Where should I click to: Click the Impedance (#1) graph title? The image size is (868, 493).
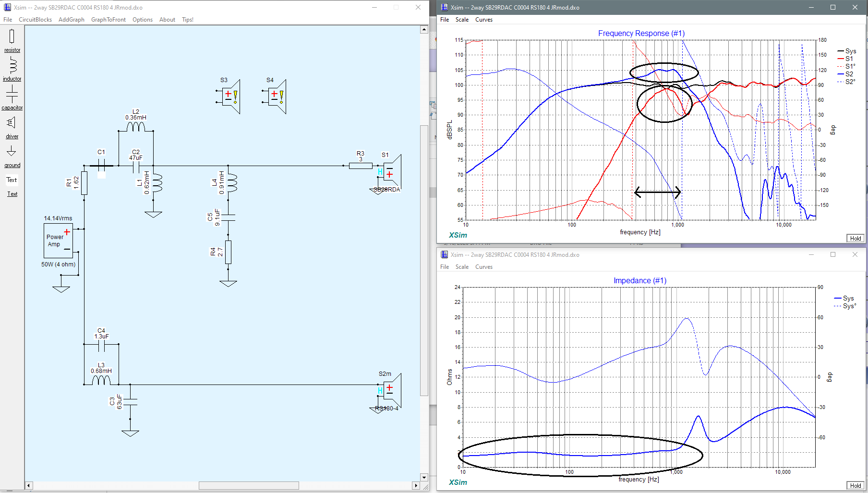click(x=640, y=280)
